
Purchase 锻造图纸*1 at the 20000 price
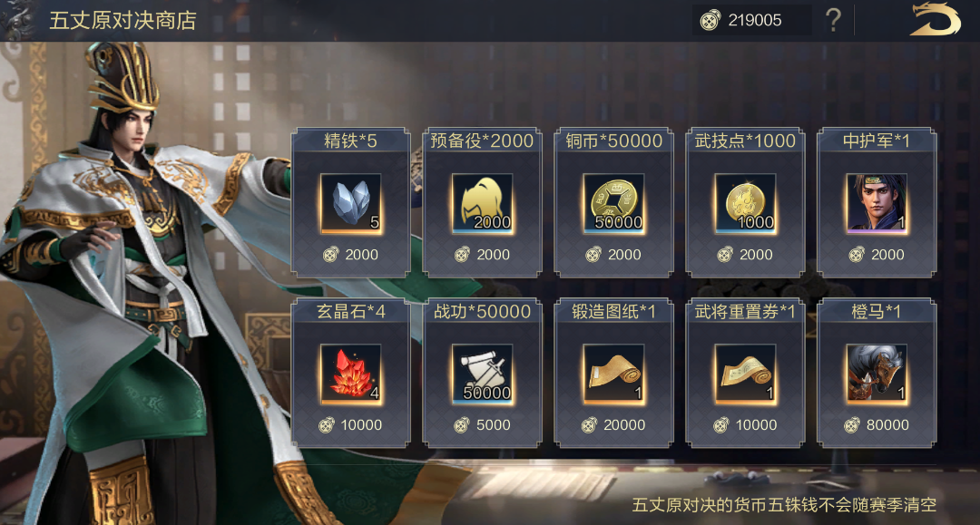pyautogui.click(x=613, y=425)
